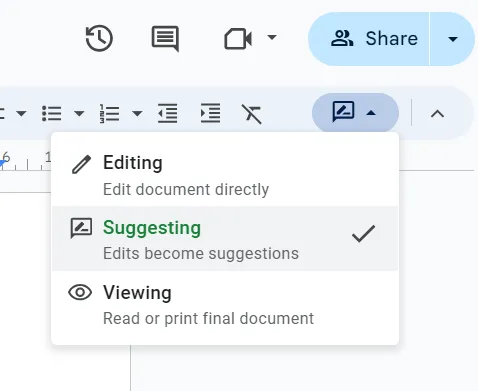478x391 pixels.
Task: Open numbered list style dropdown
Action: tap(137, 114)
